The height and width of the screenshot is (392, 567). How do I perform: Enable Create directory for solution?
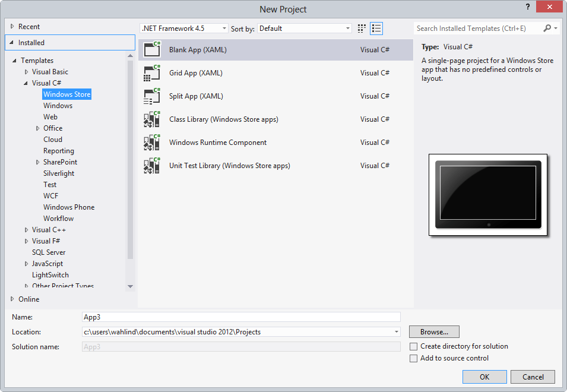click(413, 346)
